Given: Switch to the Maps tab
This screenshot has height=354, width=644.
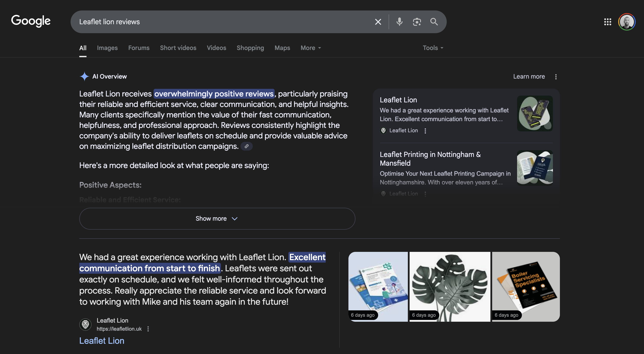Looking at the screenshot, I should 282,48.
